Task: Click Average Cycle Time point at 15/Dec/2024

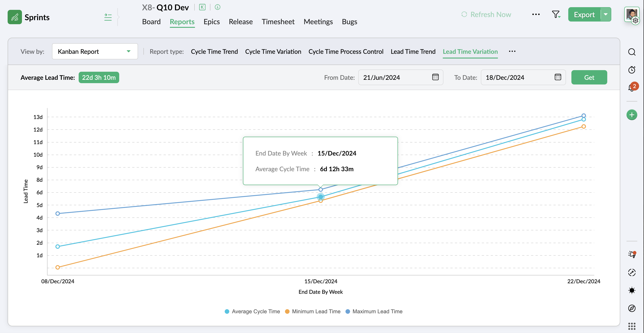Action: [x=320, y=197]
